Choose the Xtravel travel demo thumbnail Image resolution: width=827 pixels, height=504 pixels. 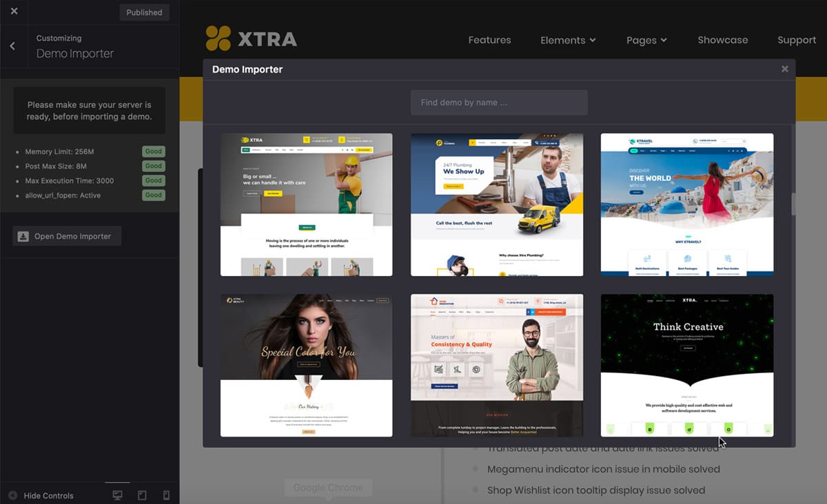[686, 204]
